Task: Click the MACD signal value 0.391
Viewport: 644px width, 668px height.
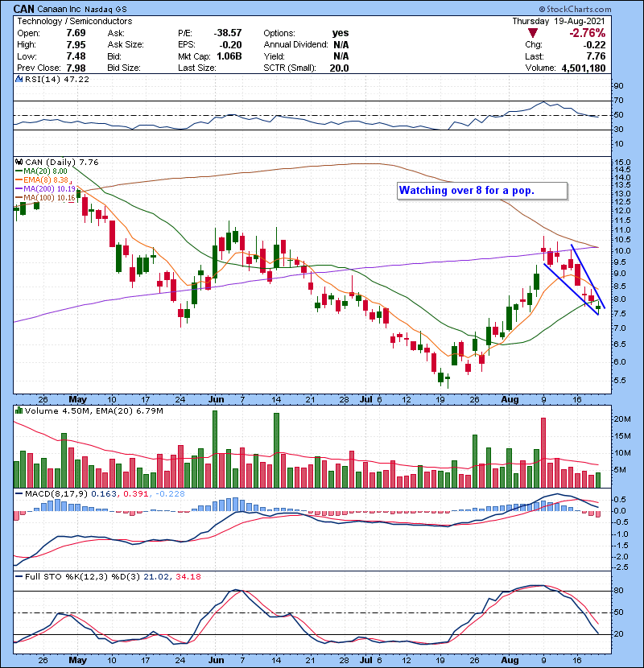Action: pyautogui.click(x=136, y=494)
